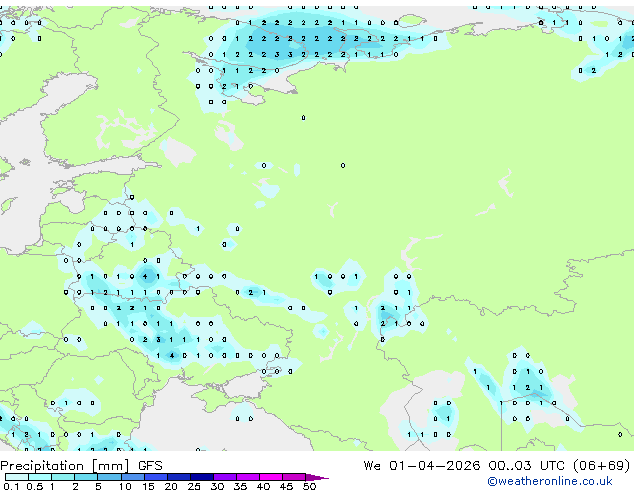Viewport: 634px width, 490px height.
Task: Pick the 1–2 mm legend color box
Action: pos(63,477)
